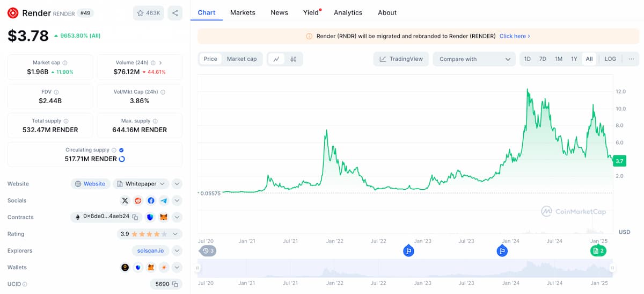The image size is (644, 294).
Task: Set chart range to 1Y
Action: coord(574,59)
